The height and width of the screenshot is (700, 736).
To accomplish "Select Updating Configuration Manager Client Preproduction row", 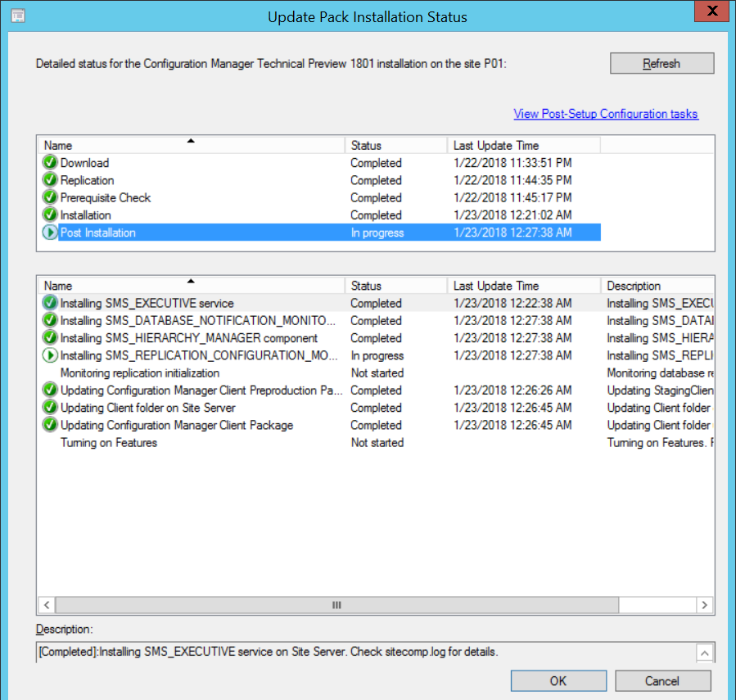I will pos(376,390).
